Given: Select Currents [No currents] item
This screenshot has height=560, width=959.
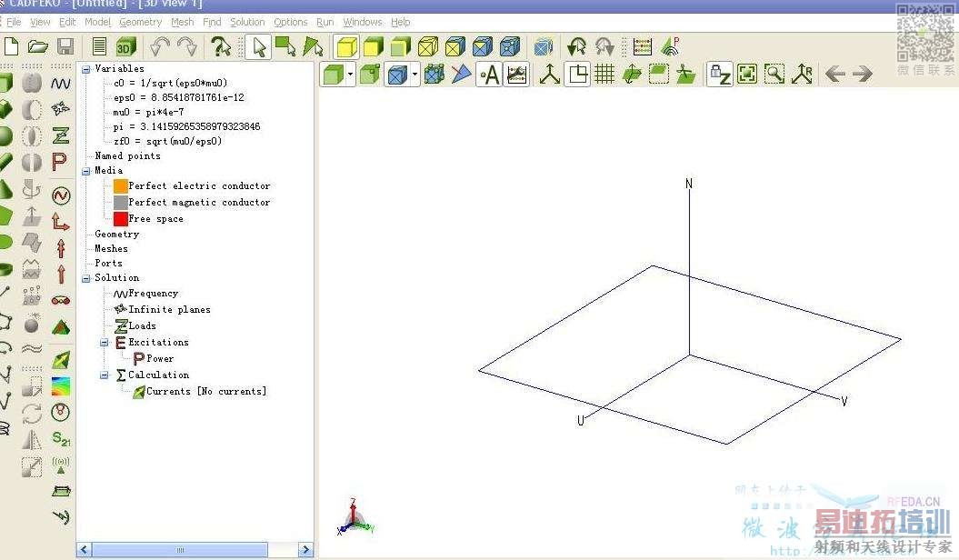Looking at the screenshot, I should (206, 391).
